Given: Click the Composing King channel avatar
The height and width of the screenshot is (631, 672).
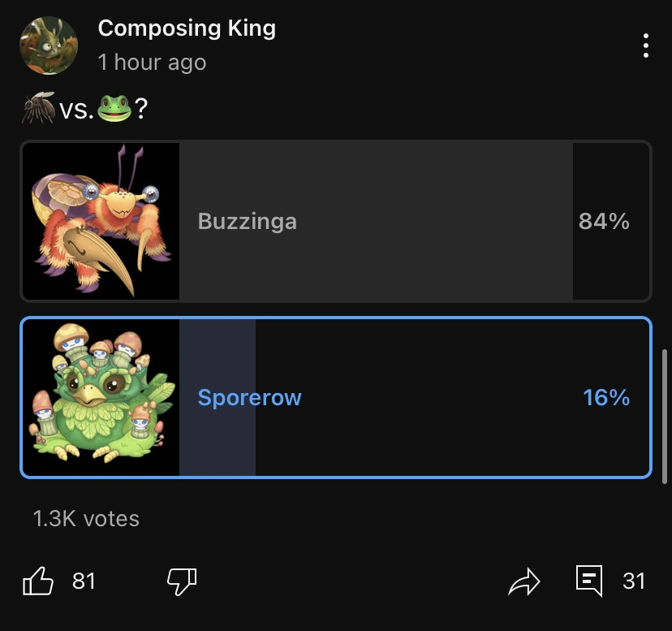Looking at the screenshot, I should pos(49,45).
